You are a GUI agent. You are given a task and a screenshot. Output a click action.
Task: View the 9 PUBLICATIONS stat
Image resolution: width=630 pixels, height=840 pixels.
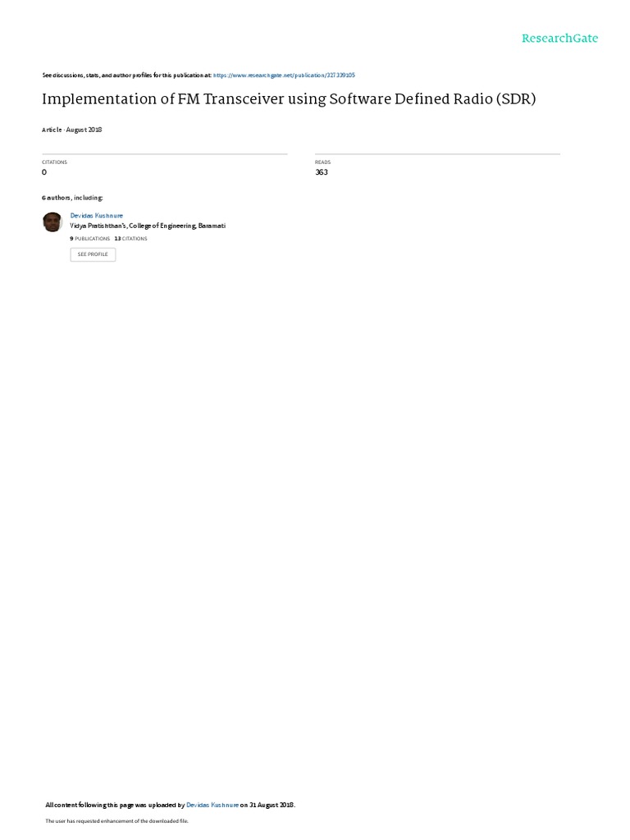(x=90, y=239)
